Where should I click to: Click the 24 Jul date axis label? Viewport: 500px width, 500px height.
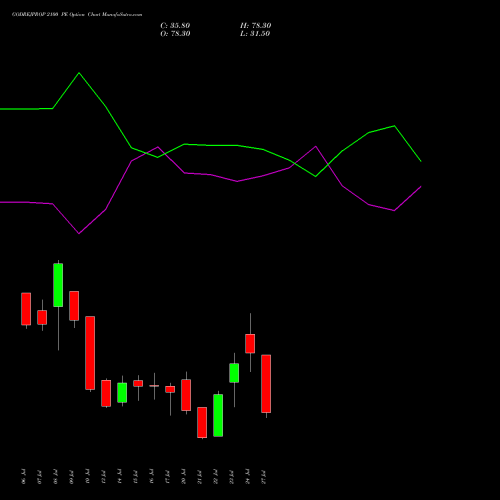247,477
